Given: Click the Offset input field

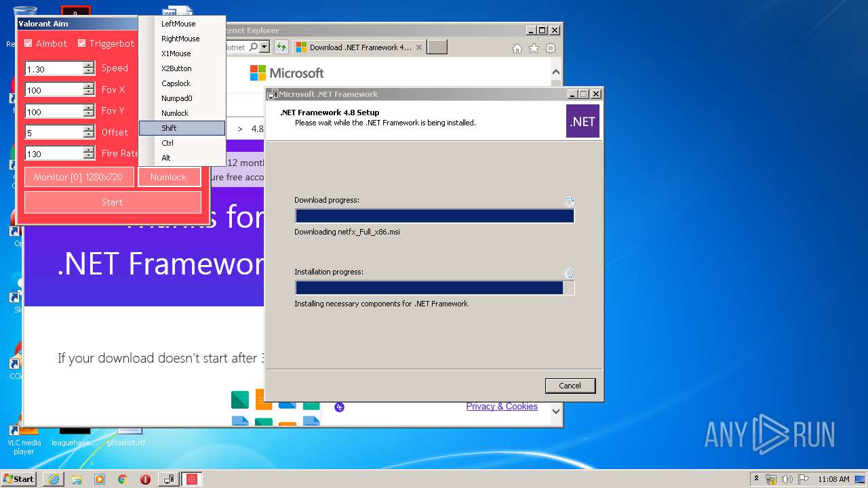Looking at the screenshot, I should pyautogui.click(x=54, y=132).
